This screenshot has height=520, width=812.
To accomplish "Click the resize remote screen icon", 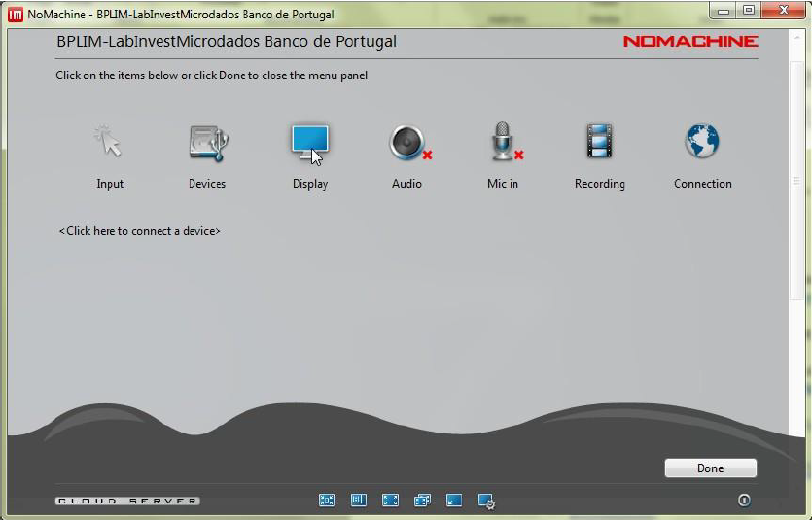I will point(358,501).
